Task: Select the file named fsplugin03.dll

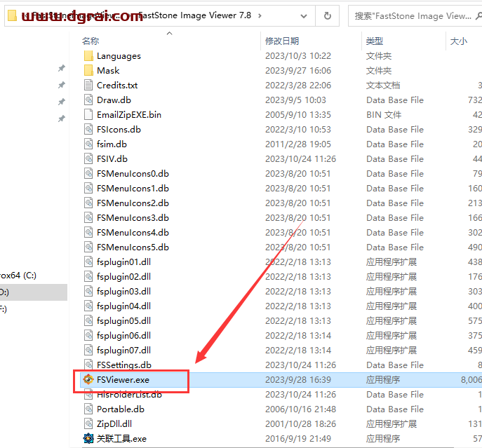Action: pyautogui.click(x=123, y=291)
